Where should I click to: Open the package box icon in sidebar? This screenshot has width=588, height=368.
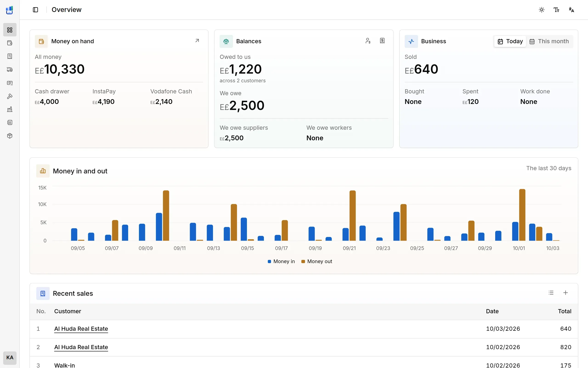pyautogui.click(x=10, y=136)
